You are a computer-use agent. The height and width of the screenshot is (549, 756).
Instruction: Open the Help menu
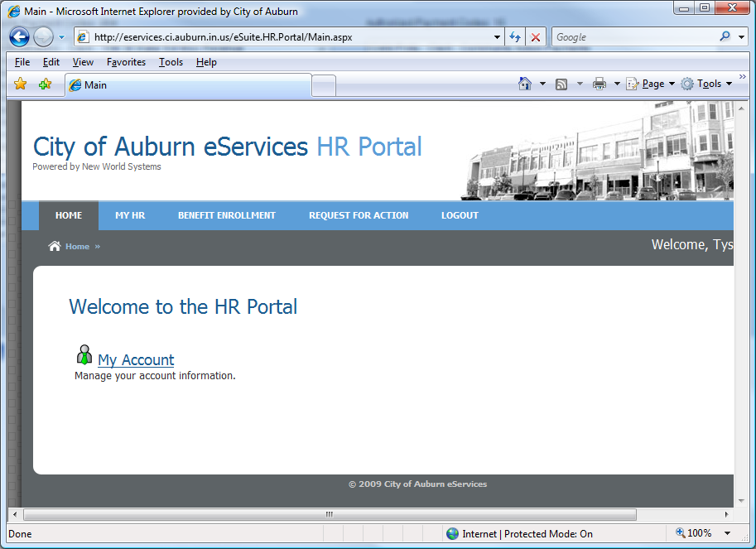click(x=206, y=62)
